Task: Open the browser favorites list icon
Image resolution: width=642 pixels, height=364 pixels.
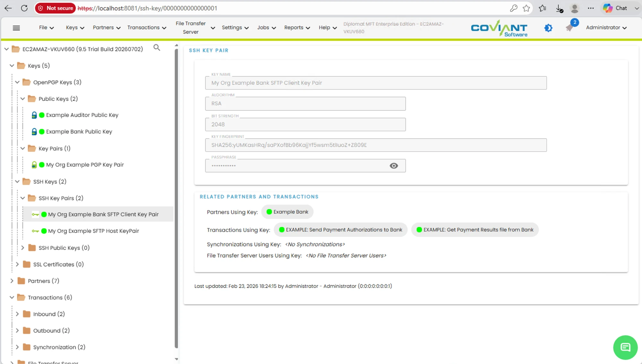Action: [x=542, y=8]
